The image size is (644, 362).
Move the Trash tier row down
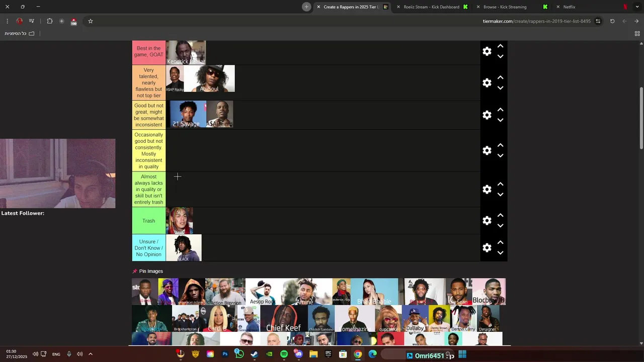(500, 226)
